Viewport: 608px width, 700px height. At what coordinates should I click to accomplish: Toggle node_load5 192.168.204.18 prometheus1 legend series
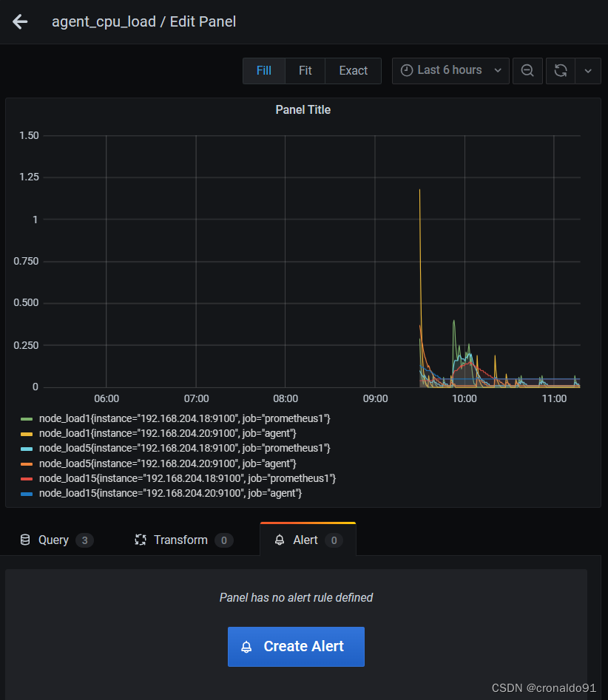[x=184, y=448]
